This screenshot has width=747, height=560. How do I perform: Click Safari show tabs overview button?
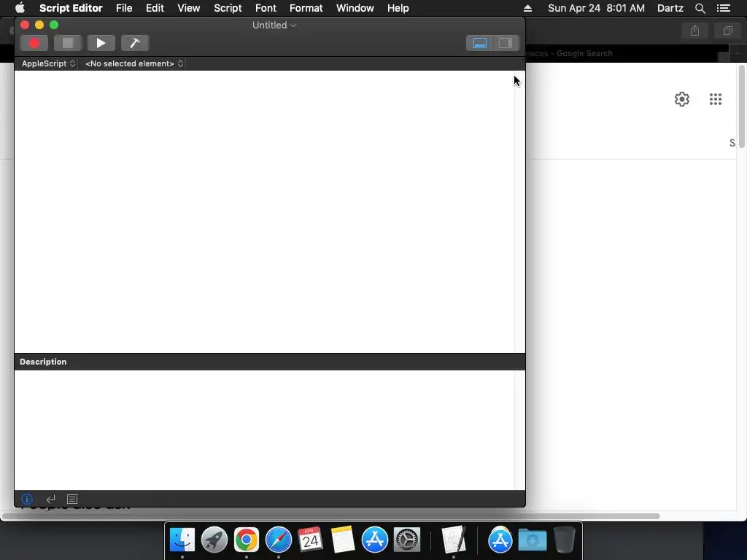727,31
